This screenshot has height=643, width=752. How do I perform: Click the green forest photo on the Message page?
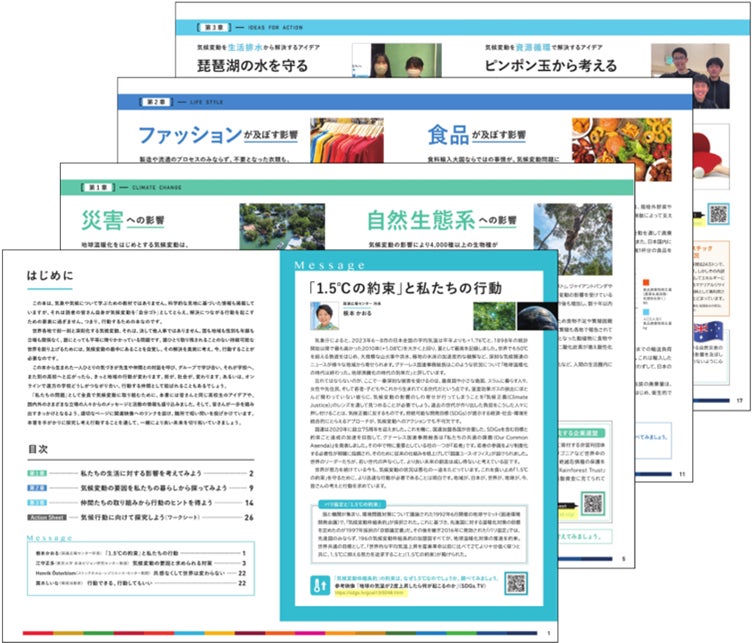494,316
